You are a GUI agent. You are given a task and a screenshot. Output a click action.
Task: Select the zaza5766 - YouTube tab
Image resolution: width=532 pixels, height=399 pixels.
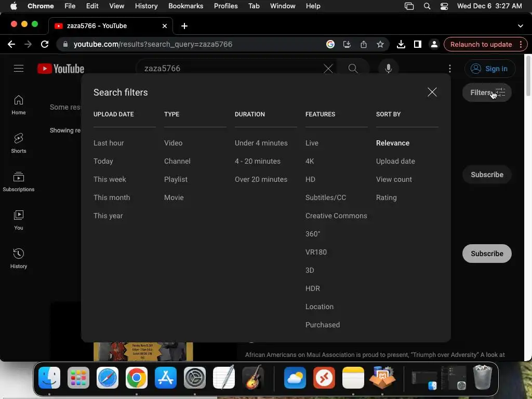[110, 26]
